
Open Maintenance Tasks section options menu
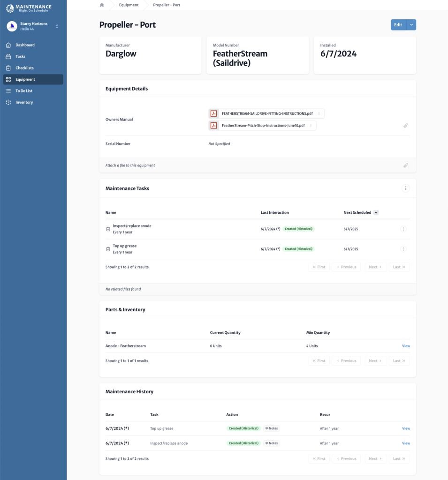406,188
